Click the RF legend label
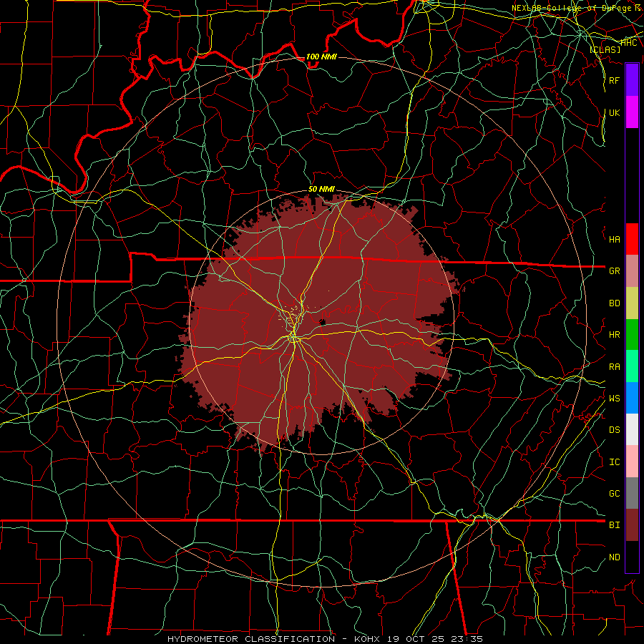644x644 pixels. pyautogui.click(x=614, y=80)
